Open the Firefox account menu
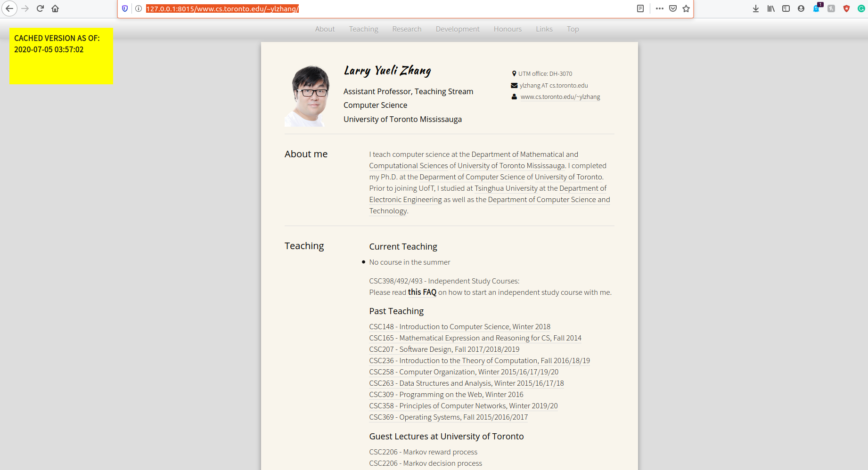 click(x=801, y=8)
